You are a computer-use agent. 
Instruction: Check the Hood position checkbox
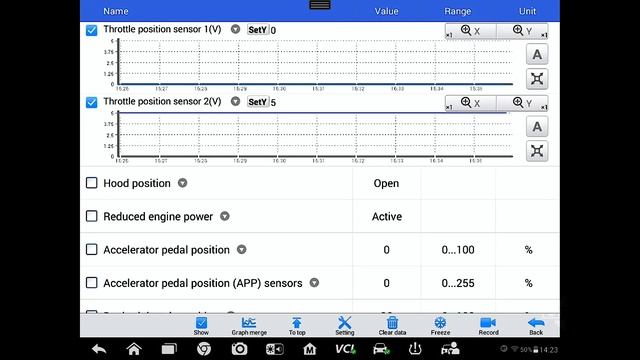pos(91,183)
